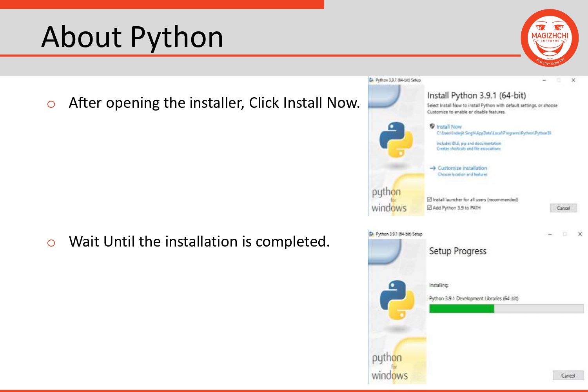
Task: Click the 'About Python' slide title
Action: point(132,37)
